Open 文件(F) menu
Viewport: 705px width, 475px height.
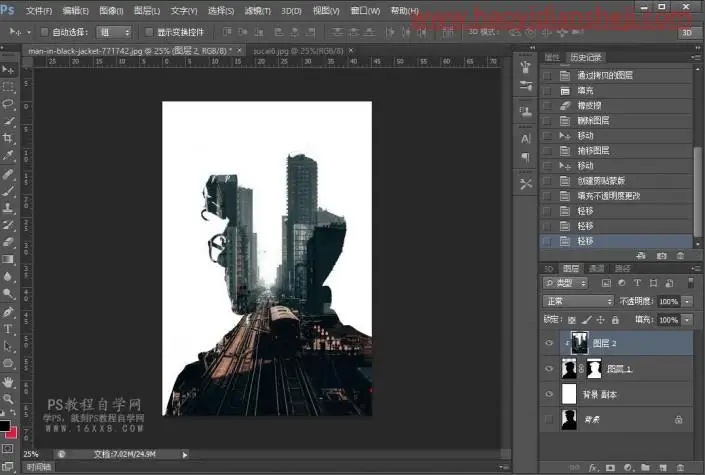[x=39, y=10]
